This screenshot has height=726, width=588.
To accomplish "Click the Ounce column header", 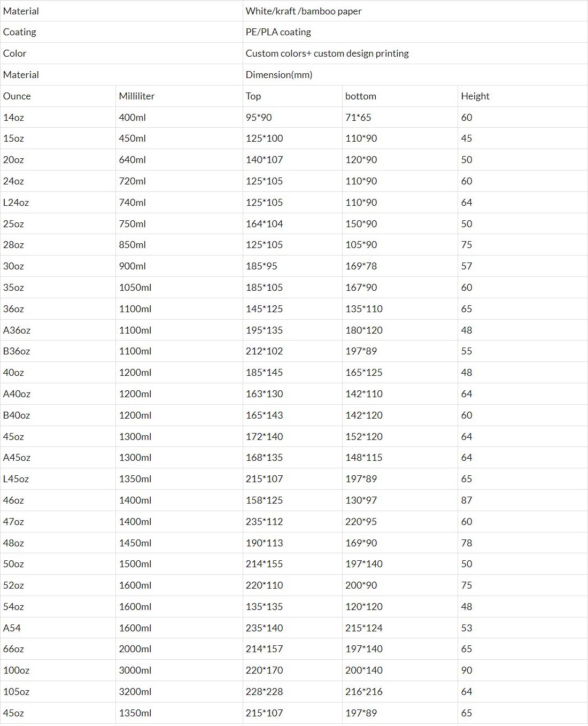I will [17, 96].
